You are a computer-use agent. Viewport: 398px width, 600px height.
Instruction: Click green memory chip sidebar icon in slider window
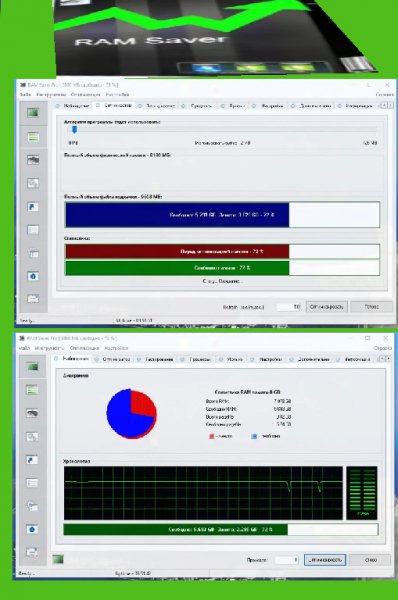pos(33,112)
